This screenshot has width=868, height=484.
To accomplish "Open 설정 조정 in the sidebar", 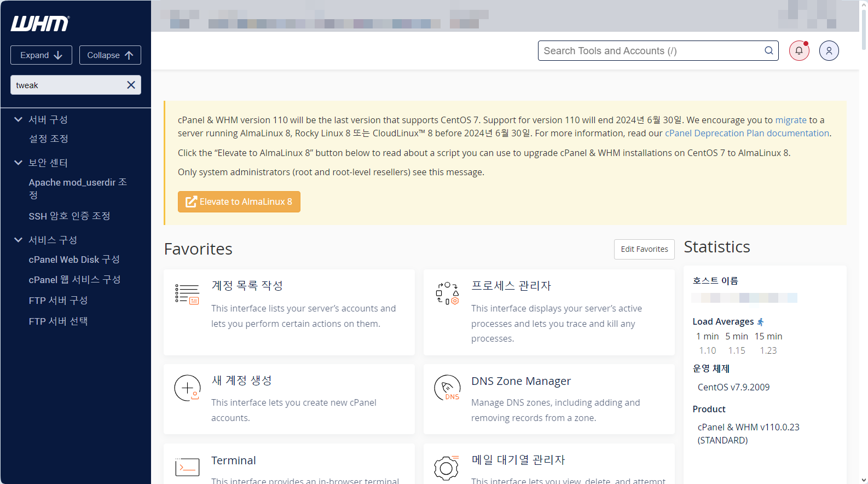I will click(49, 139).
